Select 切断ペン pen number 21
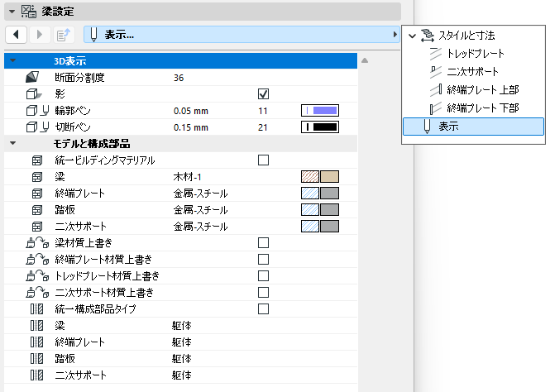Viewport: 550px width, 392px height. point(263,127)
